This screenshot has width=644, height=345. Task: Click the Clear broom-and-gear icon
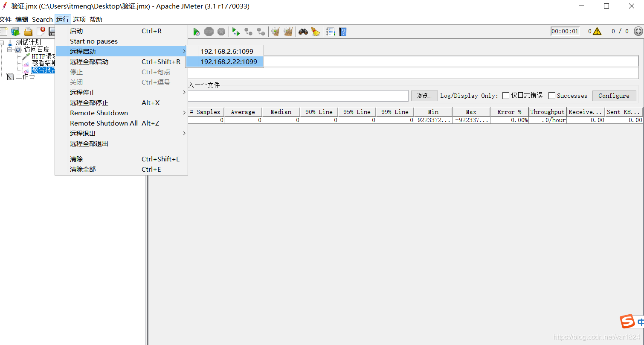(276, 32)
